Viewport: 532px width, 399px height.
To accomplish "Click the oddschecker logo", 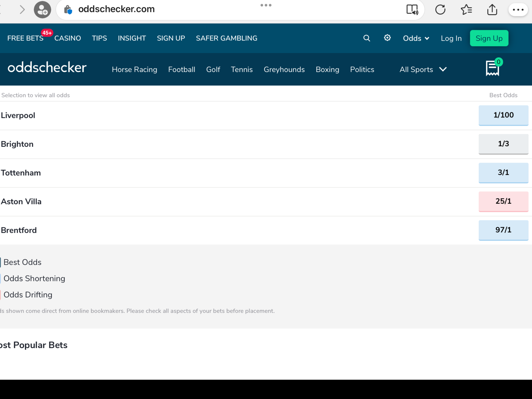I will (x=47, y=68).
